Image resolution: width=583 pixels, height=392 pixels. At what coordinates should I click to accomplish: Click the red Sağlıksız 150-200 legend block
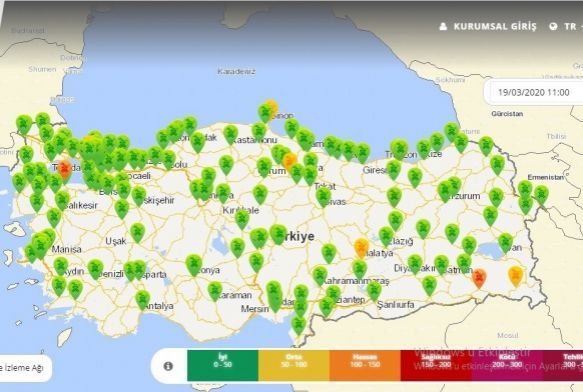(436, 365)
